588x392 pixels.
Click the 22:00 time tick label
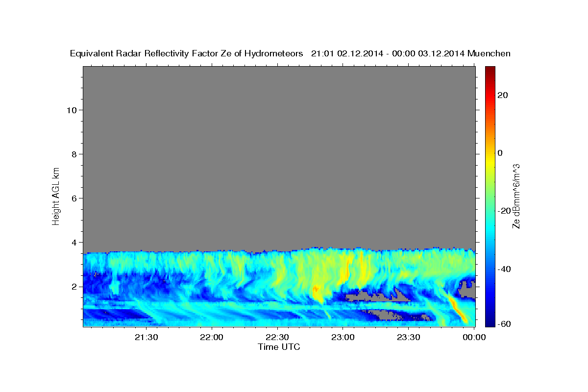point(212,337)
